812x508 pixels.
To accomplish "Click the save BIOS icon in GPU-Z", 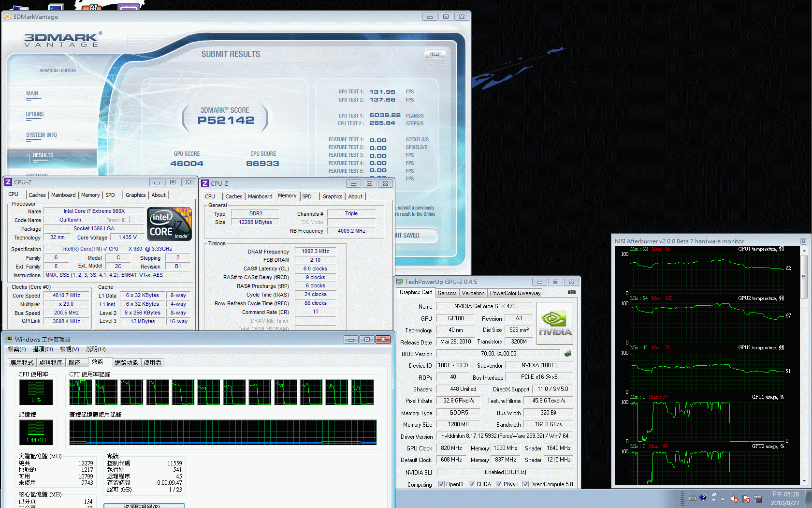I will [568, 354].
